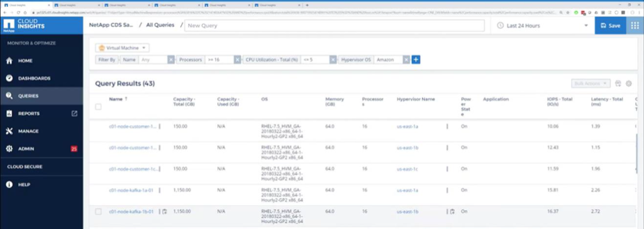Image resolution: width=644 pixels, height=229 pixels.
Task: Go back in browser
Action: [x=4, y=13]
